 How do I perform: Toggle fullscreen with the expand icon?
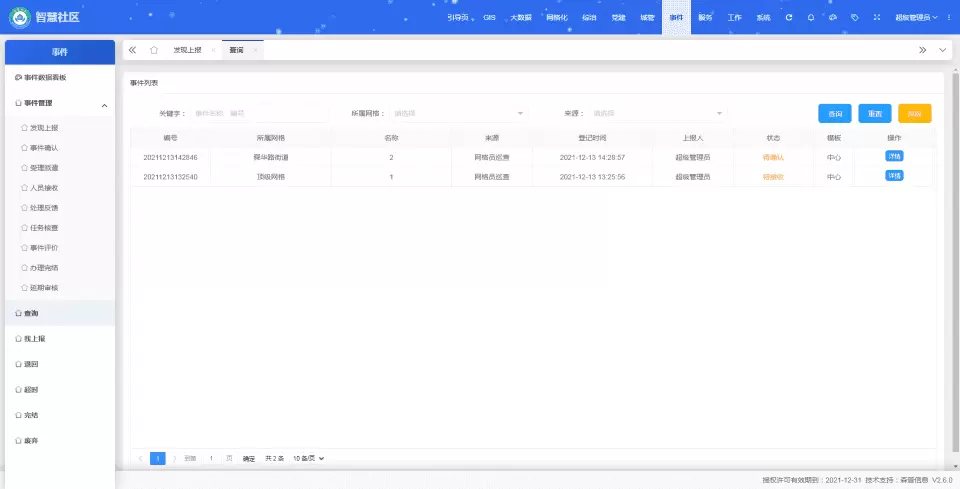pyautogui.click(x=877, y=18)
